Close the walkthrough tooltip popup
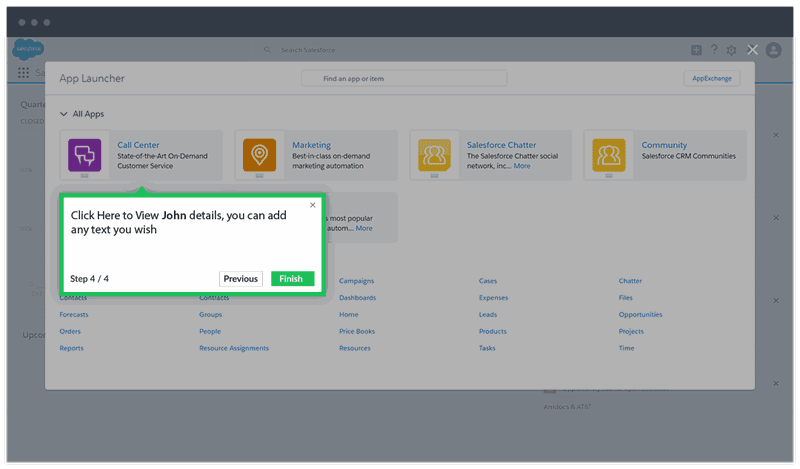The height and width of the screenshot is (469, 800). [x=313, y=205]
